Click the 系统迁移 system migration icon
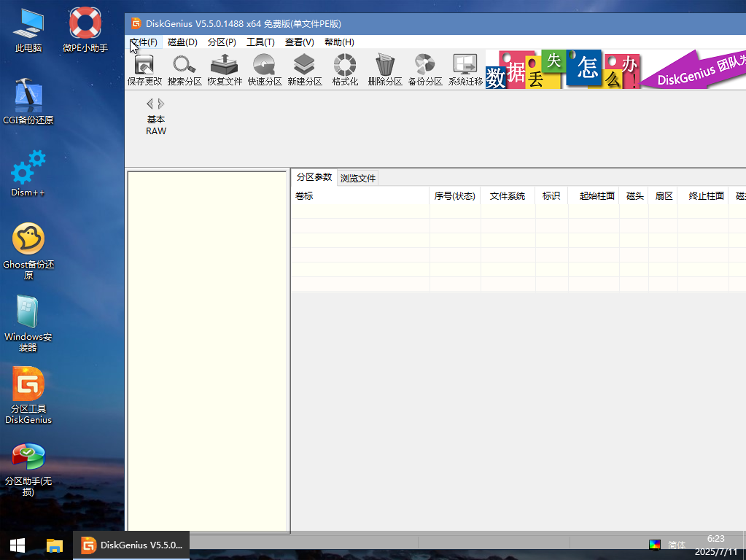 click(x=465, y=70)
